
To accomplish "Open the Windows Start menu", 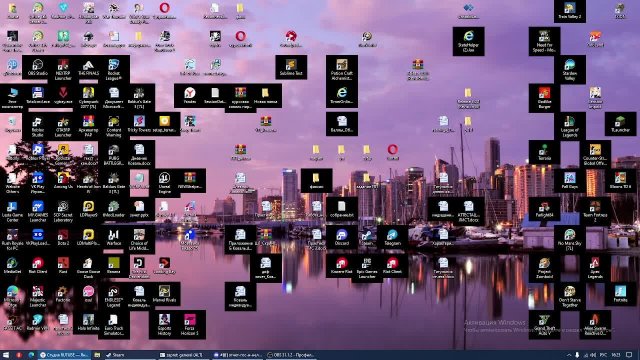I will pos(6,355).
